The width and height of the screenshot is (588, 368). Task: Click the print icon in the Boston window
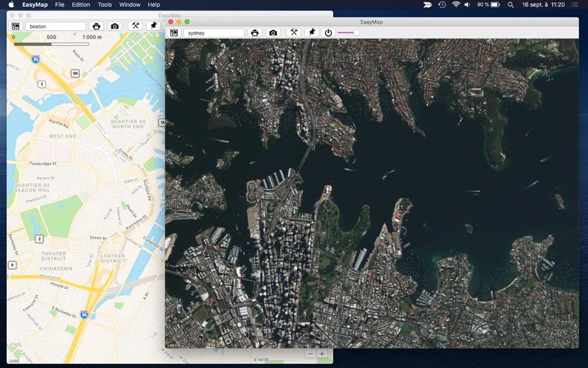tap(97, 26)
